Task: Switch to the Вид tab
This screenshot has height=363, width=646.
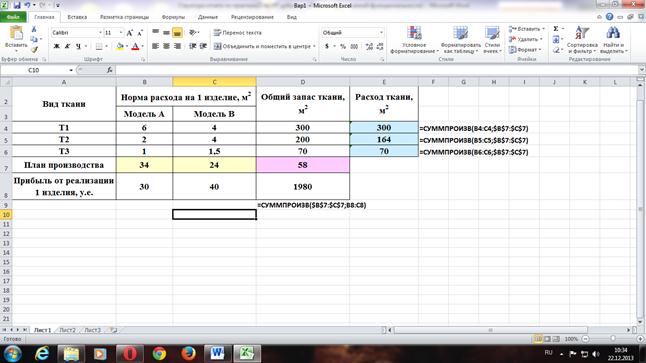Action: pyautogui.click(x=292, y=17)
